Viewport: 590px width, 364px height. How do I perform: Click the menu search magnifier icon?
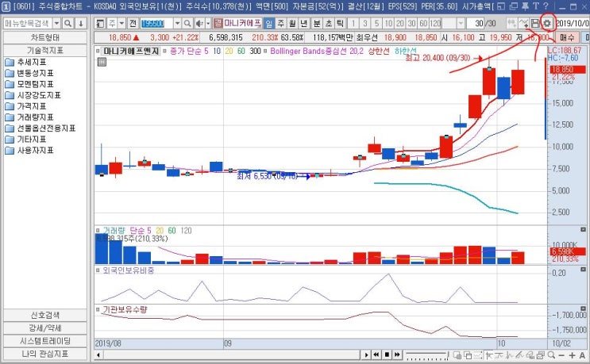pos(68,24)
